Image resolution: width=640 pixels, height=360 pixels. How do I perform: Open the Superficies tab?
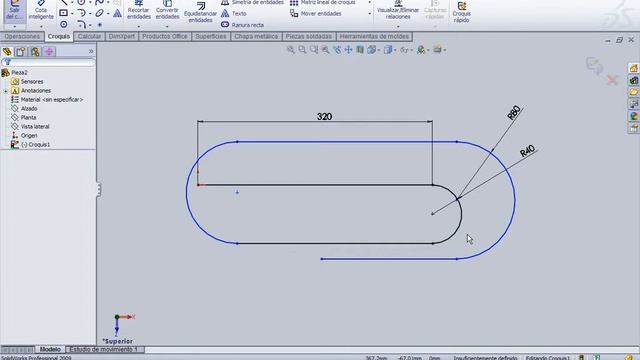[211, 36]
